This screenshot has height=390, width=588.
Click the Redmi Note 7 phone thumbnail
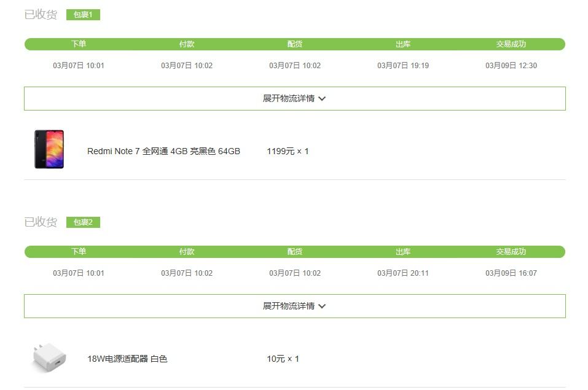(49, 149)
